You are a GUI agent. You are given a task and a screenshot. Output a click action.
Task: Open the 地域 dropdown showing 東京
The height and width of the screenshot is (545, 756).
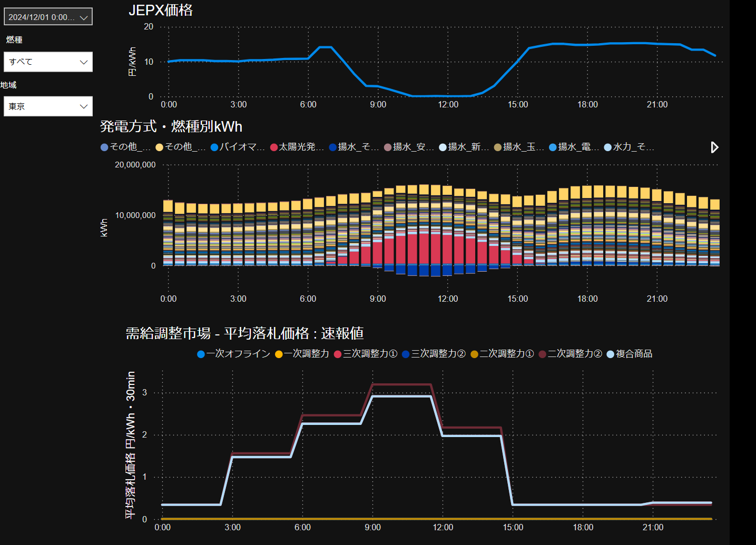pyautogui.click(x=48, y=106)
